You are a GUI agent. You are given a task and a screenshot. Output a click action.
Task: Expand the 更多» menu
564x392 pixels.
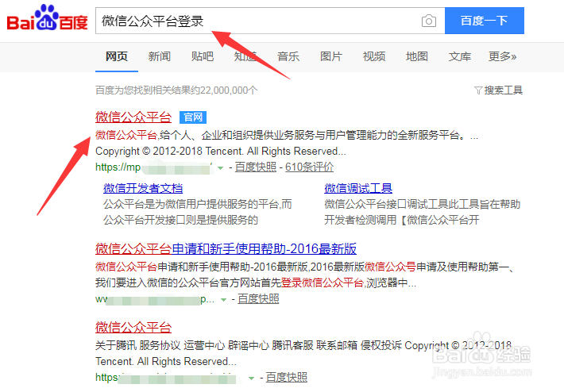coord(502,56)
